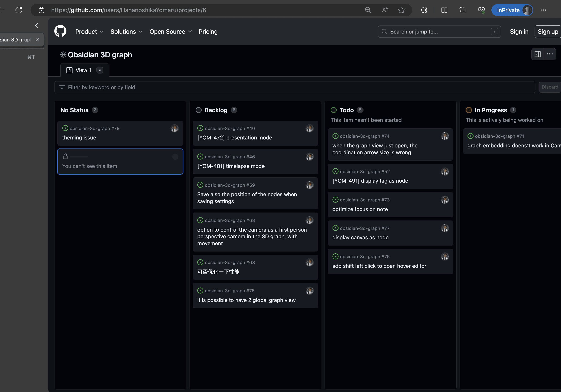Open browser settings and more ellipsis
The width and height of the screenshot is (561, 392).
pyautogui.click(x=543, y=10)
